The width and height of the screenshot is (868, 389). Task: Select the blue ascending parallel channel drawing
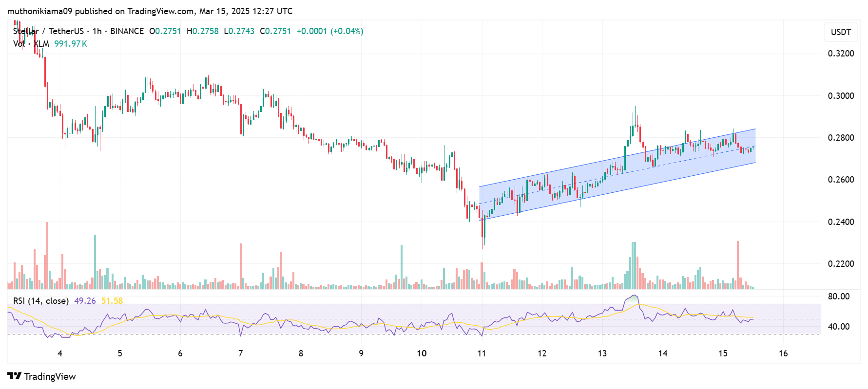coord(617,174)
